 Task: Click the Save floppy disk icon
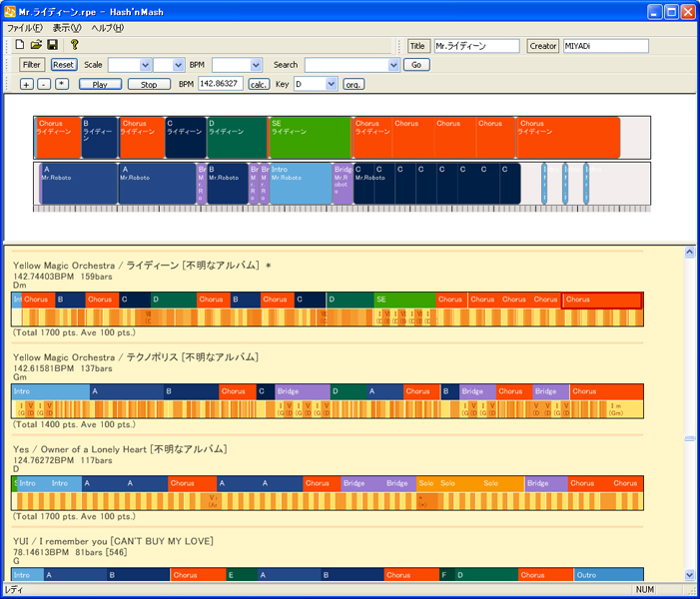pos(52,45)
